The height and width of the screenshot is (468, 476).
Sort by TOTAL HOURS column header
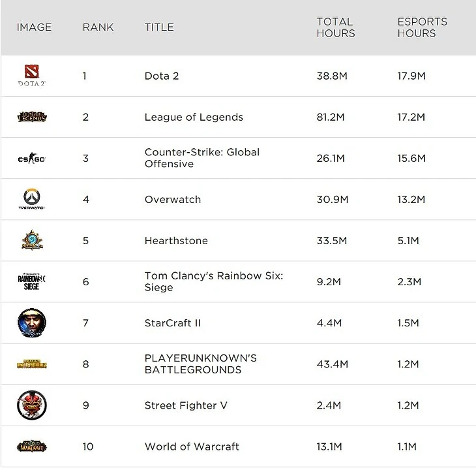tap(336, 27)
